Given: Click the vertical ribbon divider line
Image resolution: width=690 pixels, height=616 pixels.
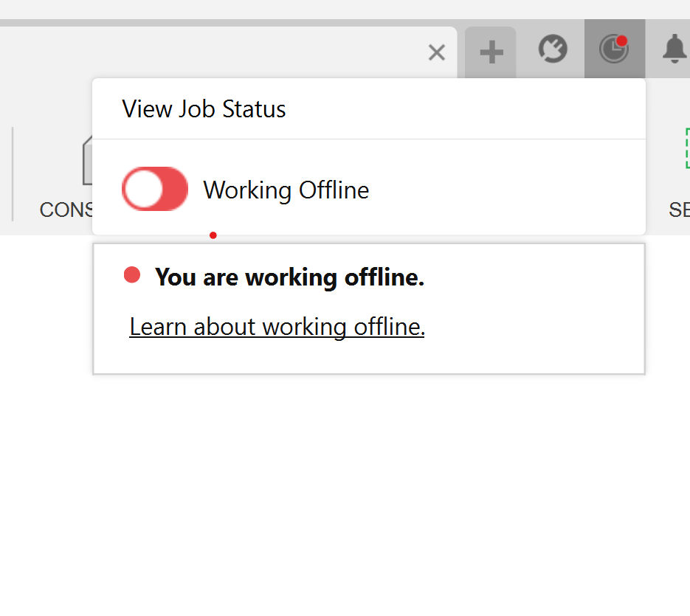Looking at the screenshot, I should [x=13, y=173].
